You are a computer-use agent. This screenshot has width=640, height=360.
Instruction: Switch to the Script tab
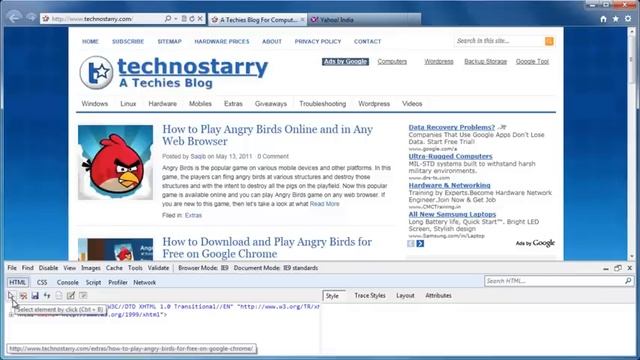[93, 282]
